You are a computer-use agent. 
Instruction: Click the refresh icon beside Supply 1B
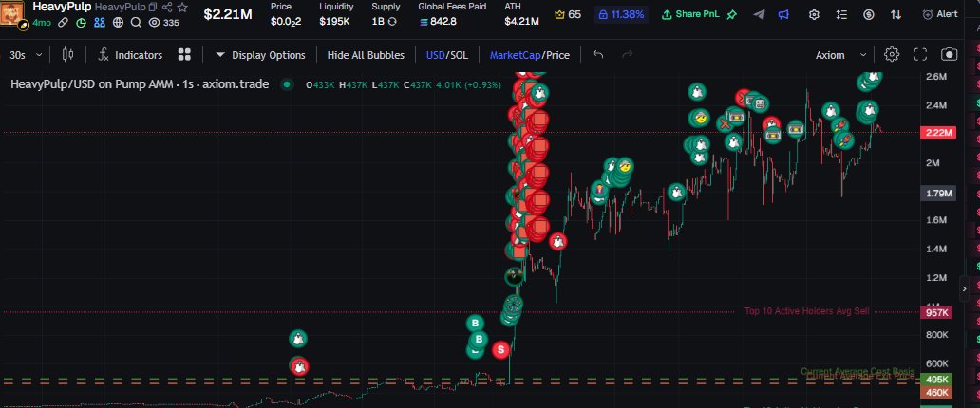(x=392, y=21)
